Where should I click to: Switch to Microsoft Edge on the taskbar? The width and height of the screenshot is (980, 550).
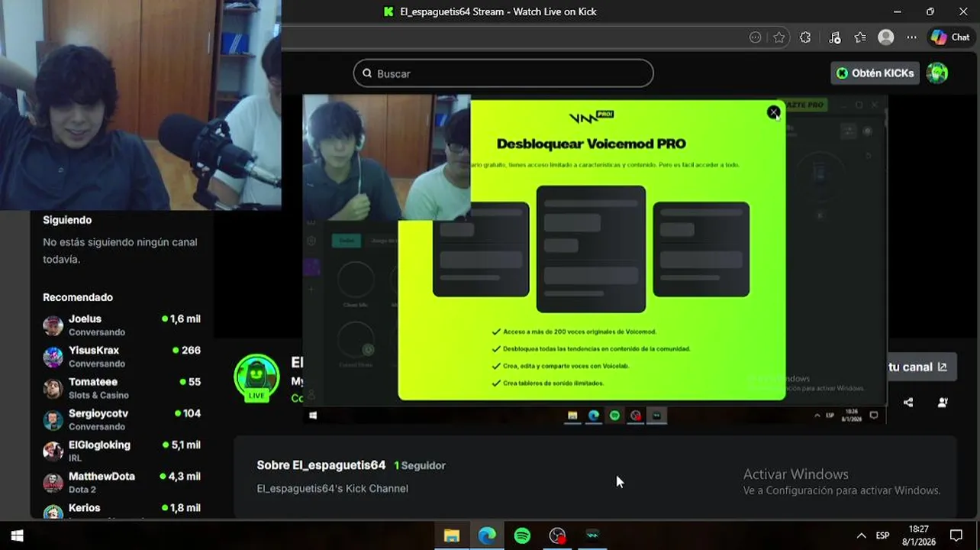pyautogui.click(x=487, y=535)
